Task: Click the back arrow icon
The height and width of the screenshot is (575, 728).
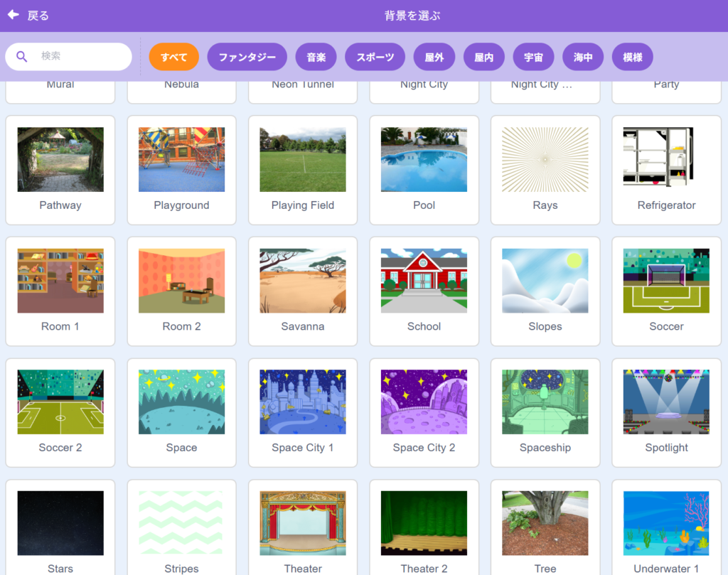Action: [x=14, y=15]
